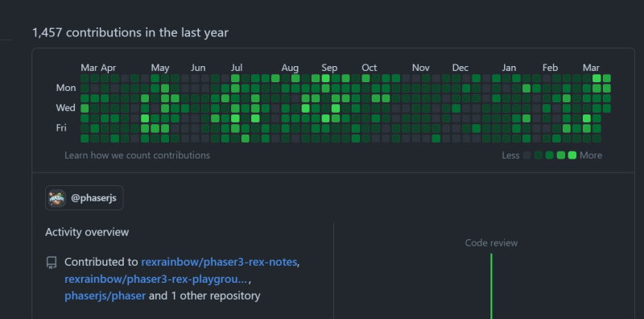This screenshot has width=644, height=319.
Task: Click the phaserjs organization avatar icon
Action: click(57, 198)
